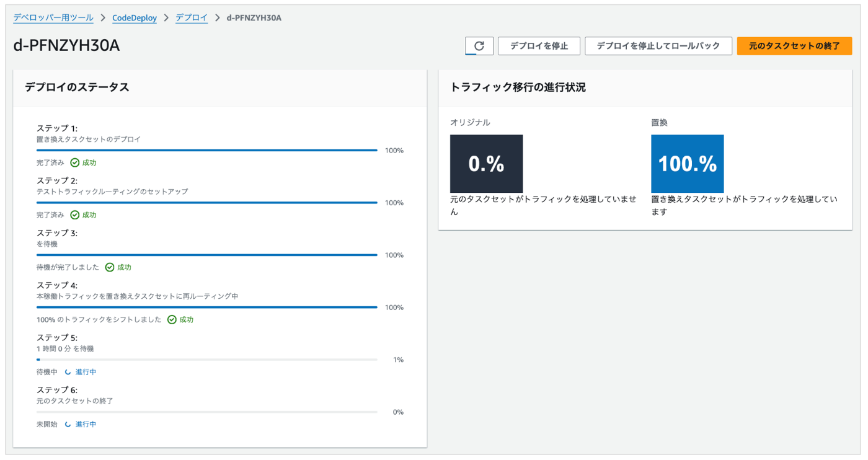Click the 0% value for Step 6
Viewport: 868px width, 460px height.
[398, 412]
